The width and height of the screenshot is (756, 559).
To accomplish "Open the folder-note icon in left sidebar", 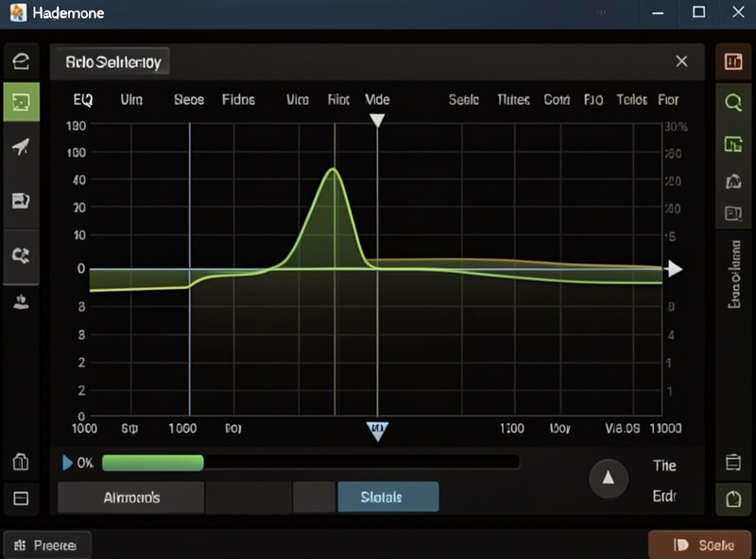I will (21, 200).
